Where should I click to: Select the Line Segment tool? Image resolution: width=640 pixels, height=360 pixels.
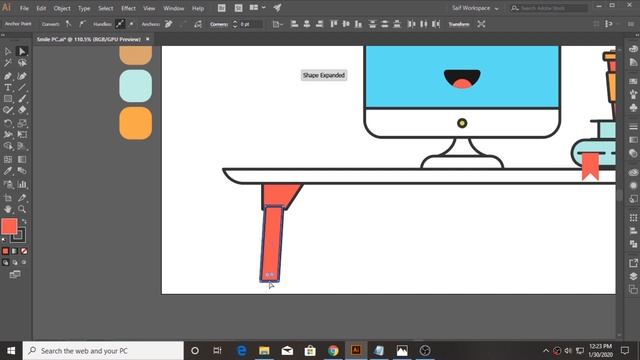pyautogui.click(x=22, y=87)
